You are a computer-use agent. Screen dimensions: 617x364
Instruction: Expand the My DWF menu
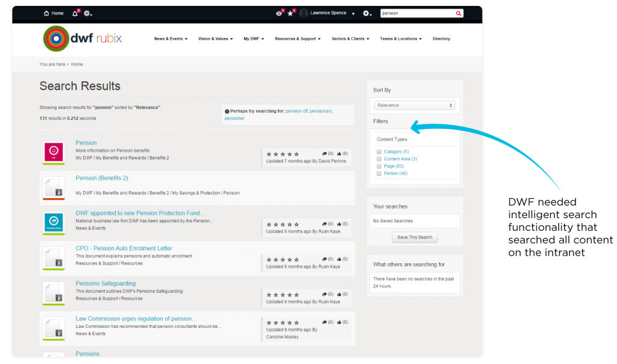(254, 39)
